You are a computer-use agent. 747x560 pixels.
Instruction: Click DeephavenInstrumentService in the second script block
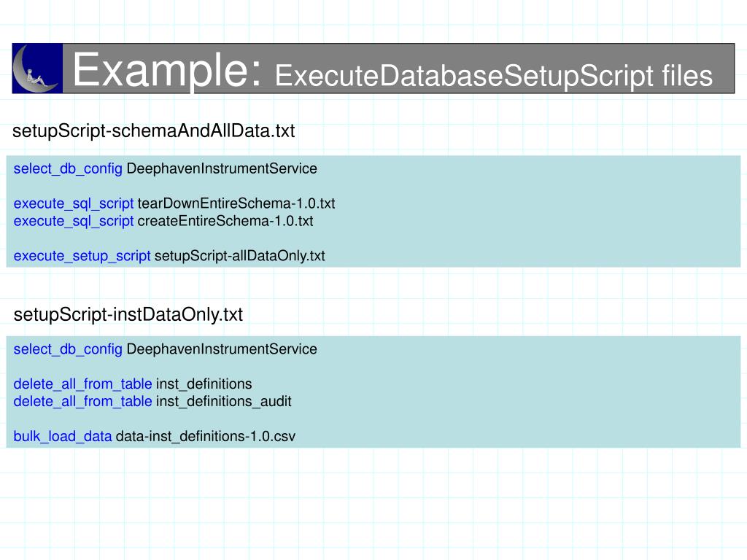click(x=222, y=349)
